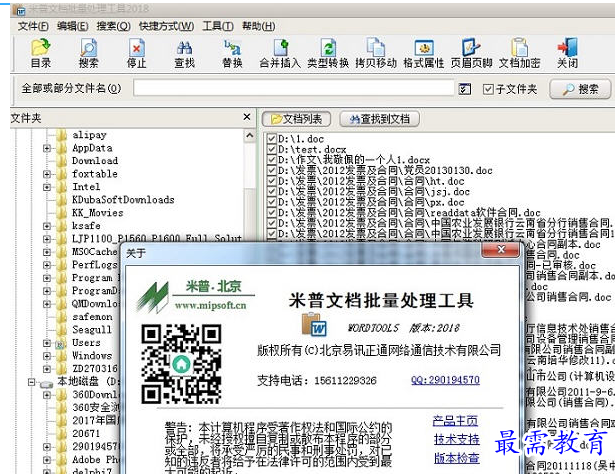This screenshot has width=616, height=474.
Task: Open the 目录 directory toolbar icon
Action: pyautogui.click(x=41, y=53)
